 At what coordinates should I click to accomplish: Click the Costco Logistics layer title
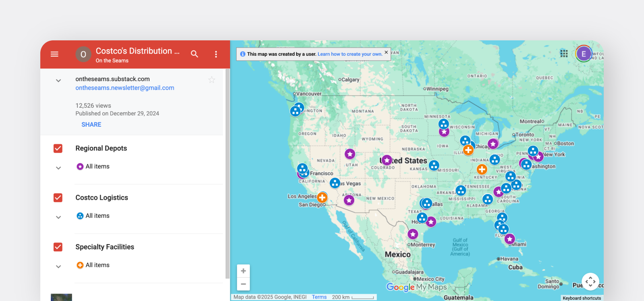pos(102,197)
